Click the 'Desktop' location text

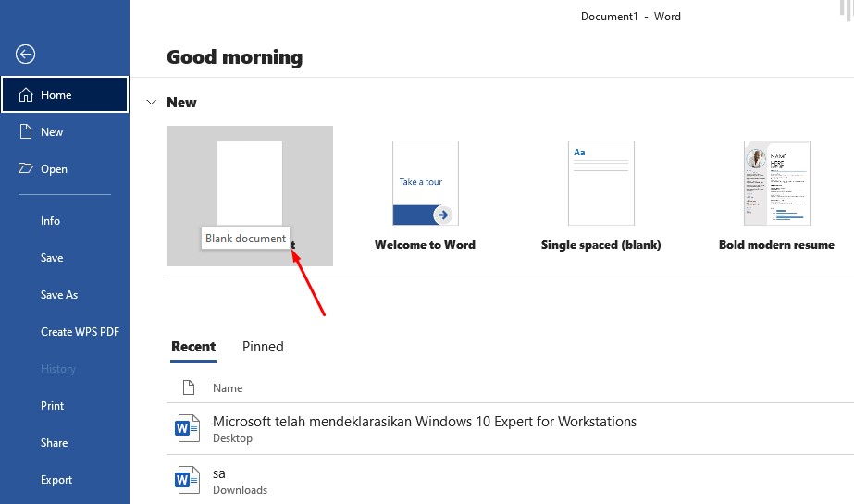click(x=232, y=438)
